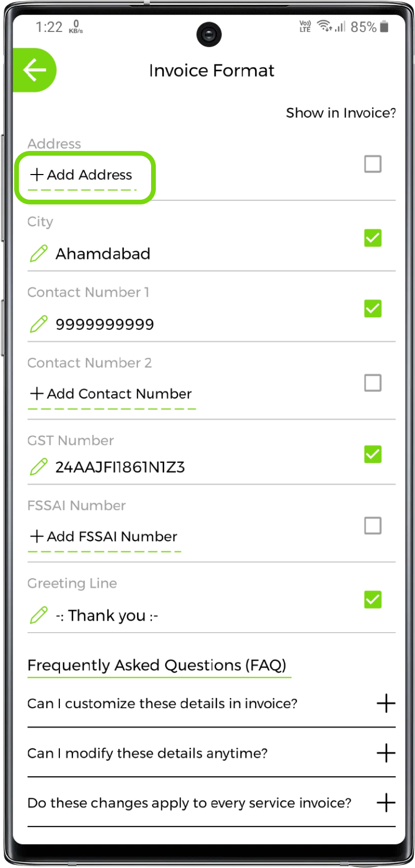This screenshot has height=868, width=415.
Task: Edit Contact Number 1 via pencil icon
Action: pos(39,324)
